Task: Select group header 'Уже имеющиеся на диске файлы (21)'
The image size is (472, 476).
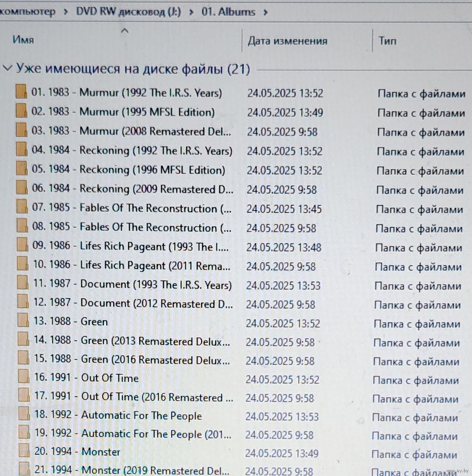Action: [133, 69]
